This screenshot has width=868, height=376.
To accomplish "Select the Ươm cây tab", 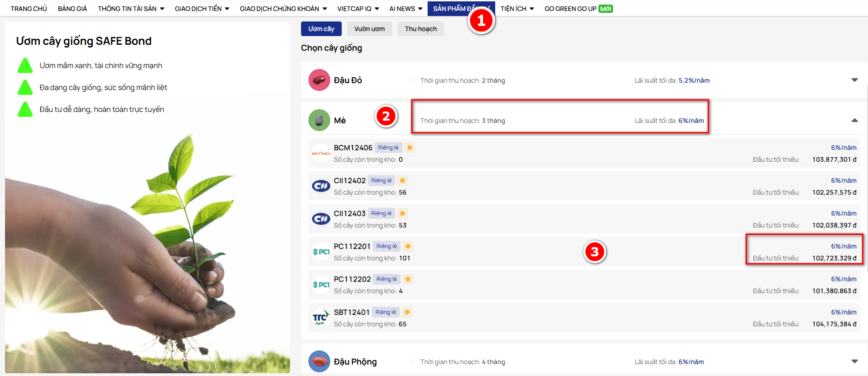I will pyautogui.click(x=321, y=29).
